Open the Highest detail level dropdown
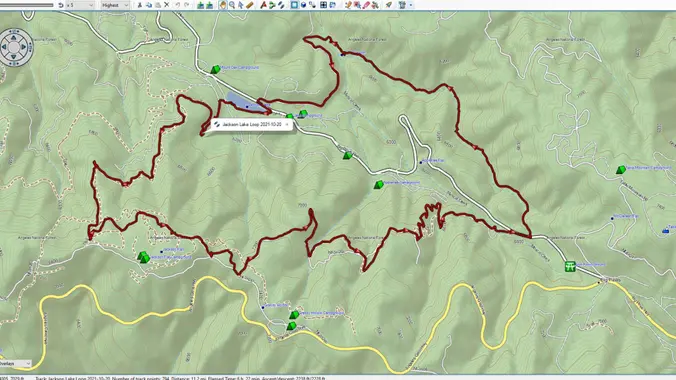 tap(115, 5)
